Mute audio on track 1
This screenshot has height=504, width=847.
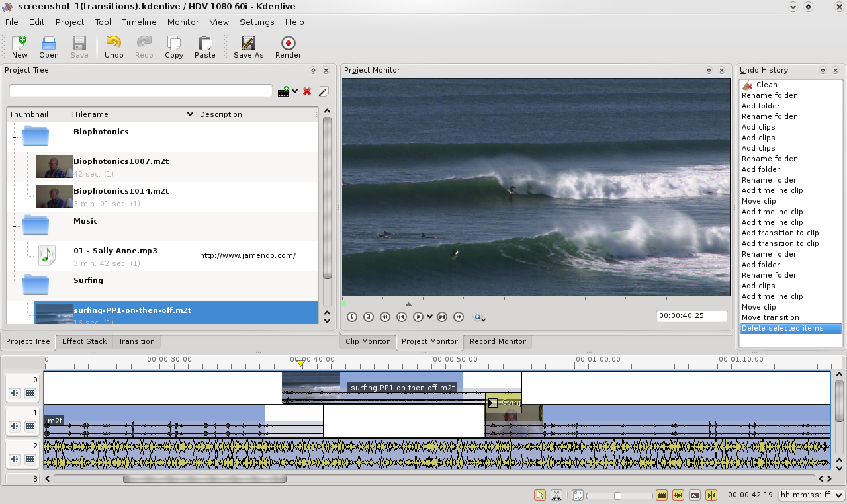pos(14,426)
